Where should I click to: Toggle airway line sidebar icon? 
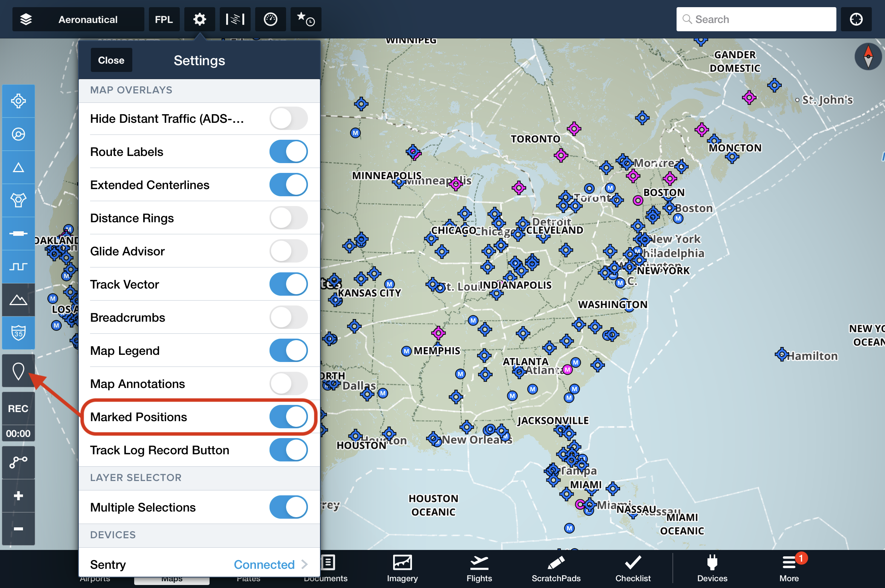tap(18, 234)
